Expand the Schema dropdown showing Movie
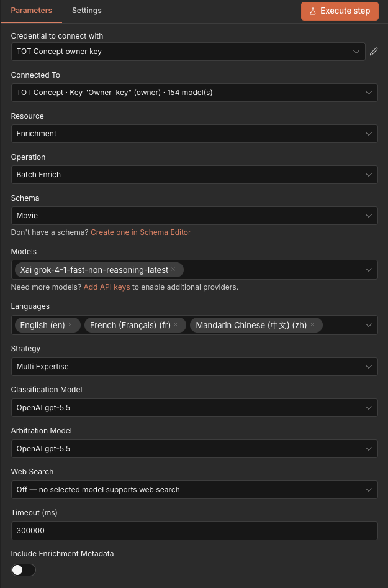This screenshot has width=388, height=588. [x=194, y=216]
